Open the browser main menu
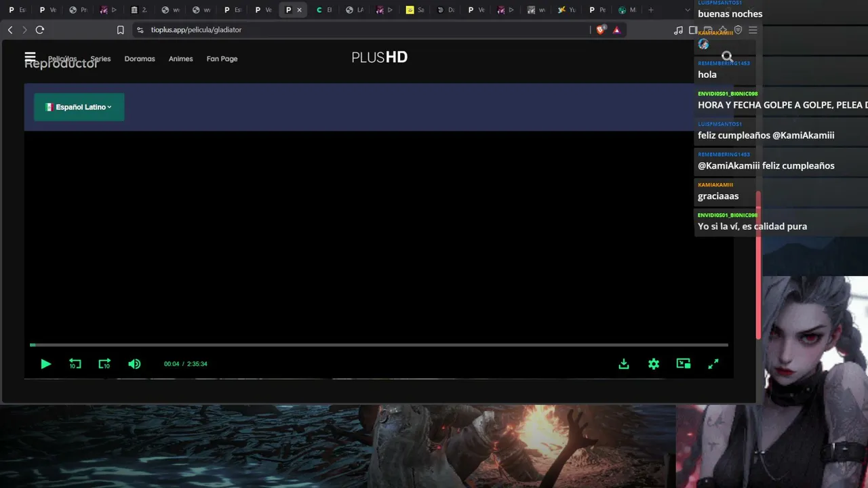The height and width of the screenshot is (488, 868). click(x=753, y=30)
